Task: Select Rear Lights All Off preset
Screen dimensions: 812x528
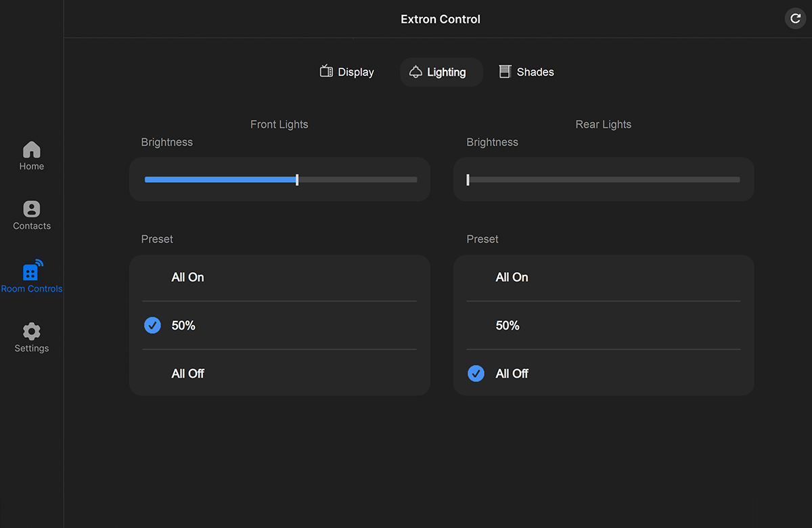Action: pos(604,374)
